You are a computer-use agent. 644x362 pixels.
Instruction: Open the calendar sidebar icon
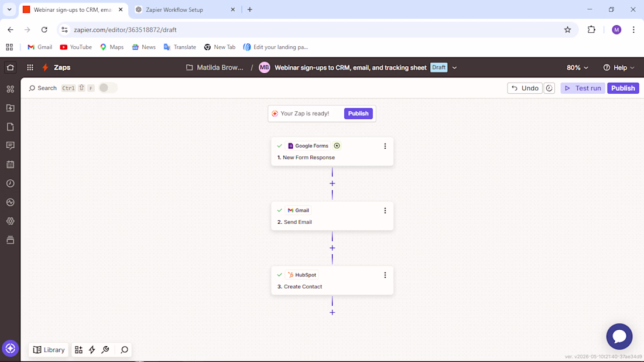(11, 165)
